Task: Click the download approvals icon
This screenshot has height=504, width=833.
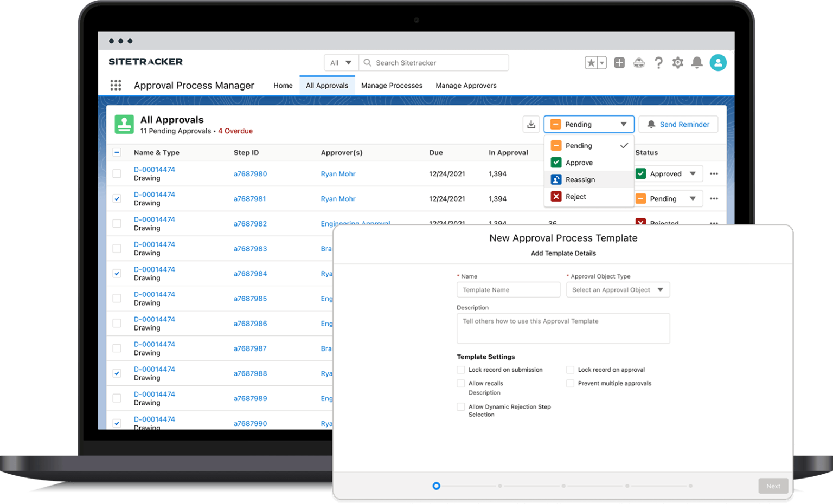Action: [x=531, y=124]
